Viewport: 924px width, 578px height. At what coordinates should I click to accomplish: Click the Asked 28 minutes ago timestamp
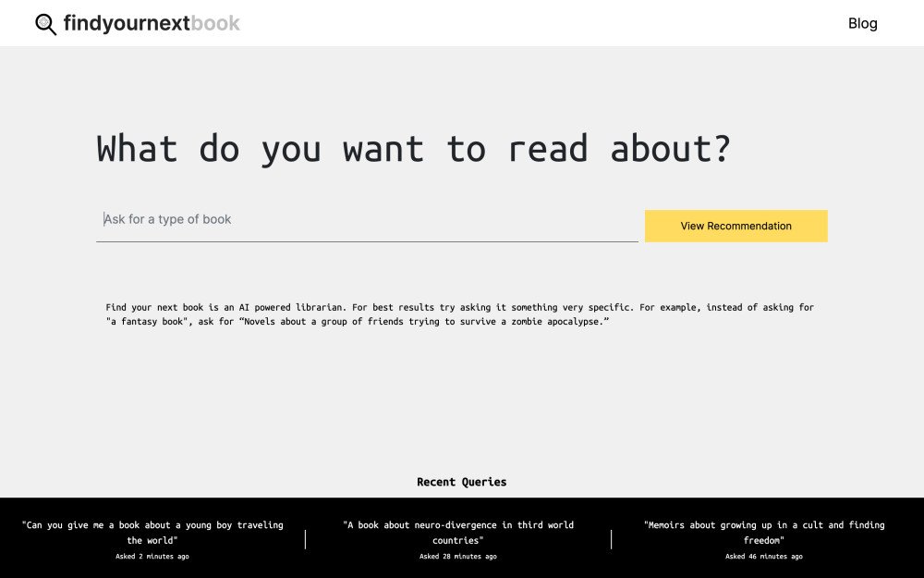click(x=459, y=556)
